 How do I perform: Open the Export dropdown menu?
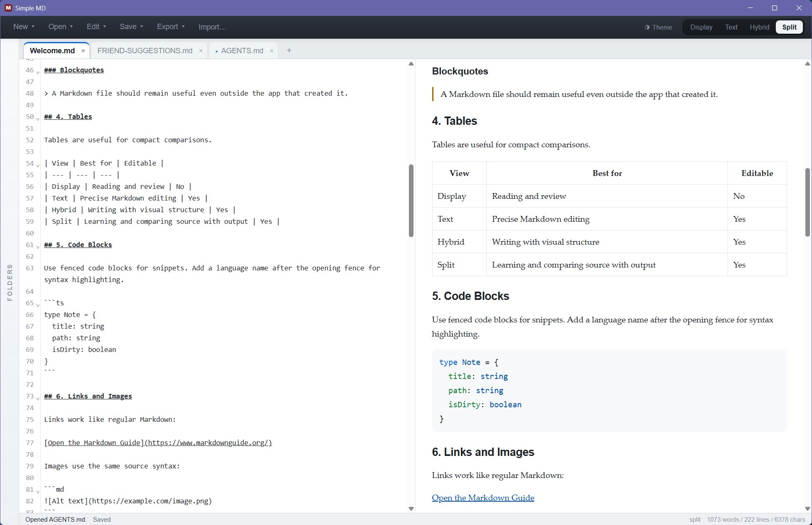pos(171,27)
